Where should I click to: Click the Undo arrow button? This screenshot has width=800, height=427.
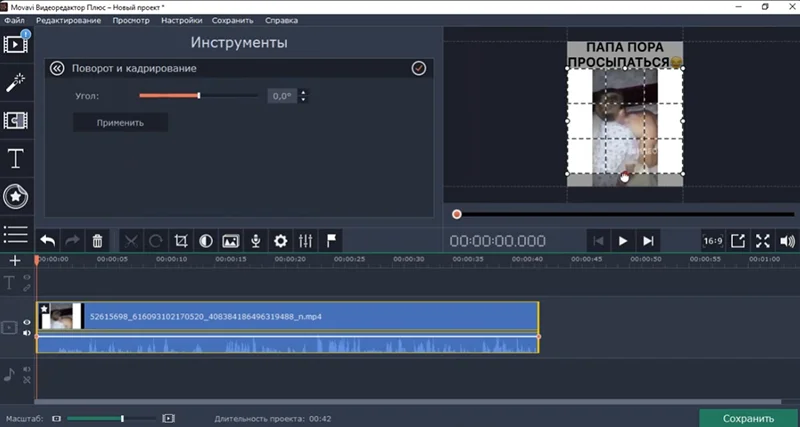(x=48, y=241)
